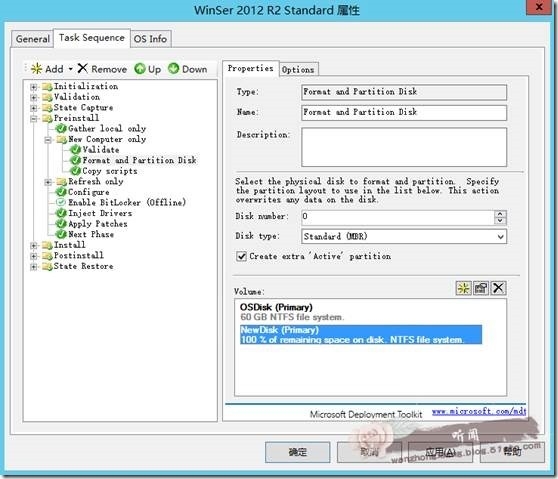This screenshot has width=558, height=479.
Task: Collapse the Preinstall folder
Action: pos(33,118)
